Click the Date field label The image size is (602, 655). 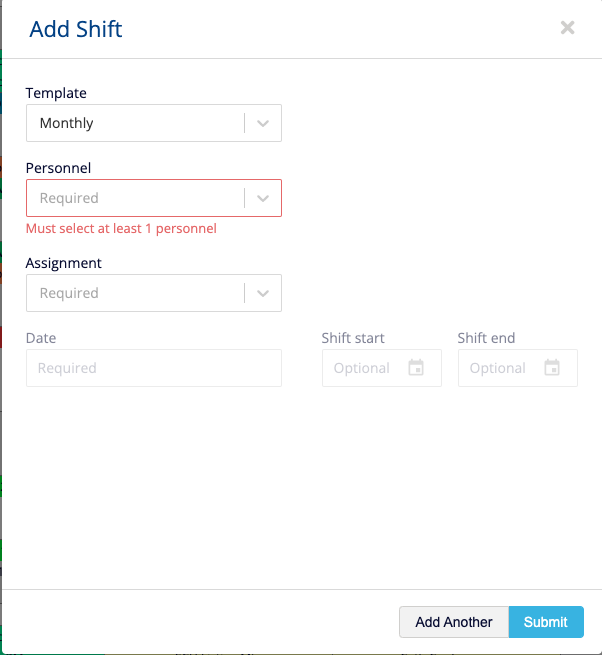tap(41, 338)
